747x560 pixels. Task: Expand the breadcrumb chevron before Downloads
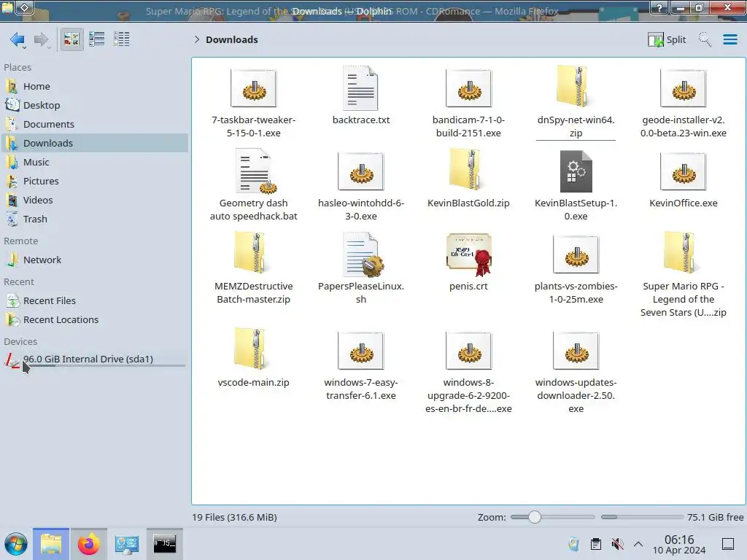[197, 39]
